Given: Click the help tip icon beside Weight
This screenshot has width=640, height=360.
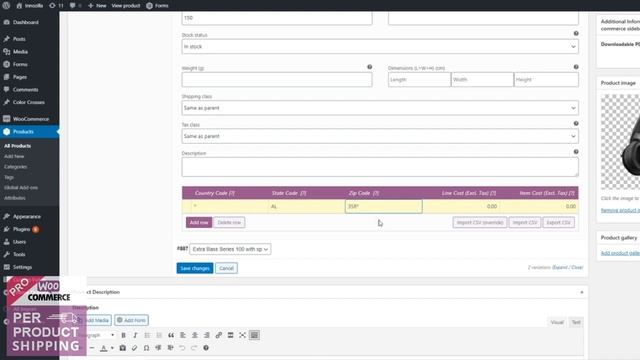Looking at the screenshot, I should [369, 67].
